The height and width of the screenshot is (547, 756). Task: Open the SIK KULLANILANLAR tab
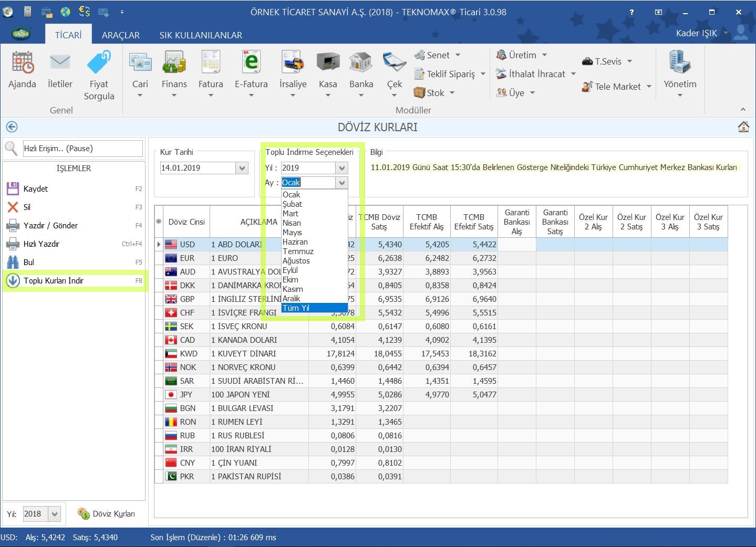[x=201, y=35]
